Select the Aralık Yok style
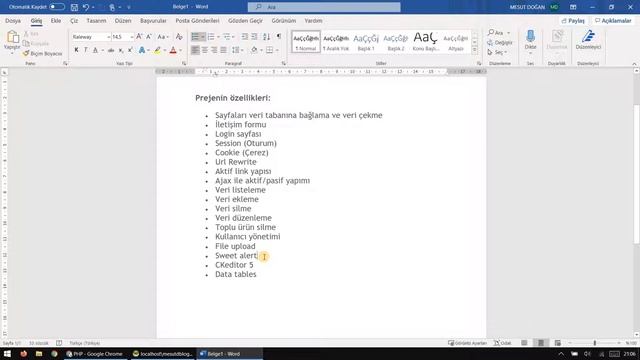640x360 pixels. [336, 42]
